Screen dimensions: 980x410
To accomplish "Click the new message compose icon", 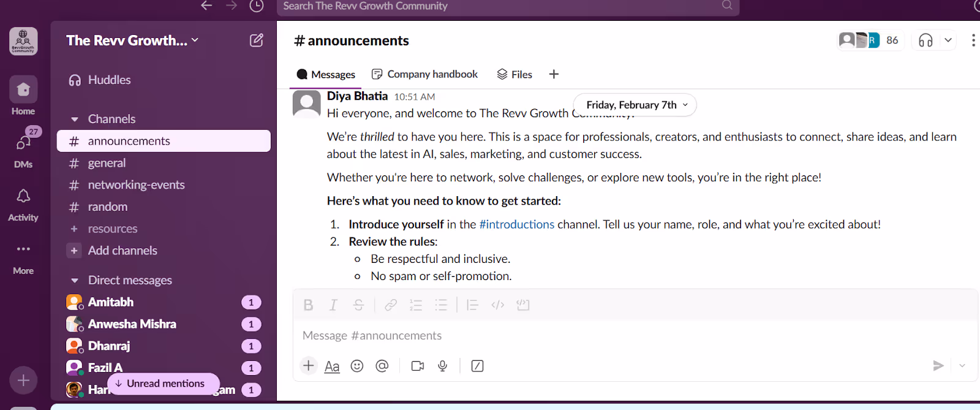I will pyautogui.click(x=257, y=40).
